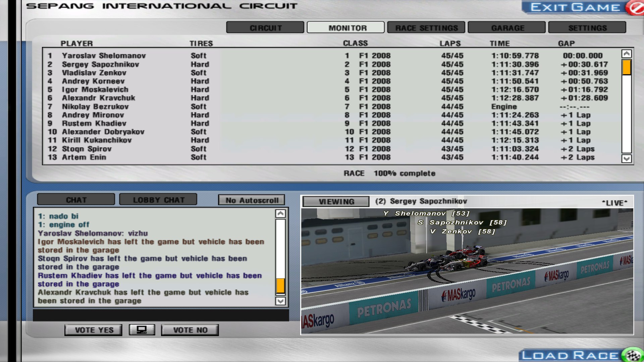Select Yaroslav Shelomanov row in standings
Screen dimensions: 644x362
(x=104, y=56)
